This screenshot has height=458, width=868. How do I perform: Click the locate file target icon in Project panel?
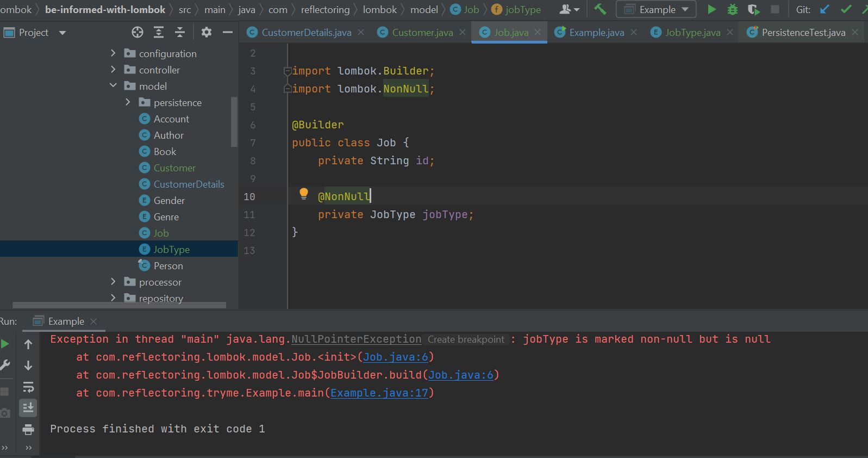click(x=138, y=33)
